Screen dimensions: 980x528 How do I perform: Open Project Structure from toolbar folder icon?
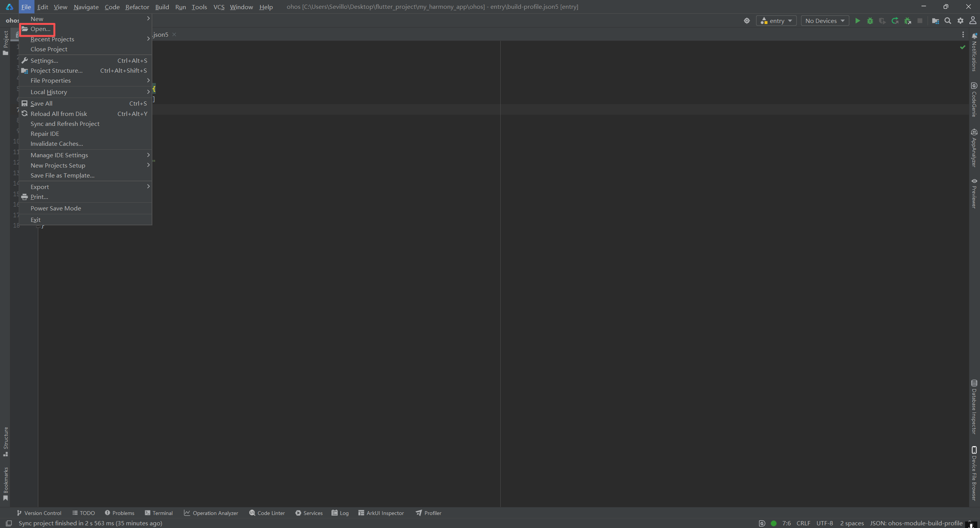click(x=935, y=21)
